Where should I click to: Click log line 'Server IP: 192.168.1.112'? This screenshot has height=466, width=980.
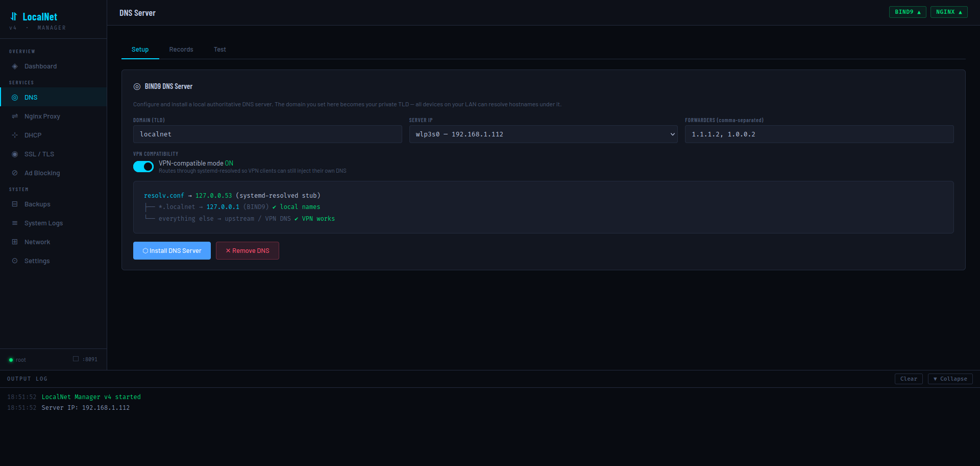[x=85, y=408]
